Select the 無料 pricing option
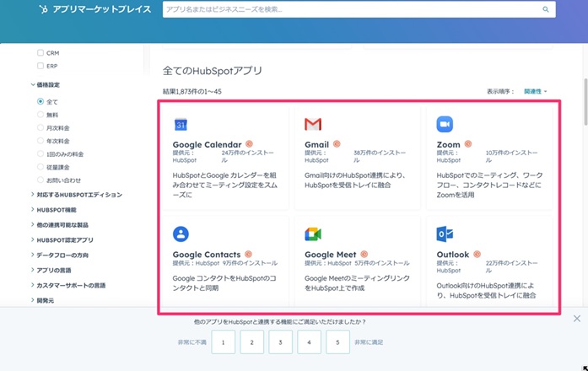588x371 pixels. pyautogui.click(x=40, y=115)
